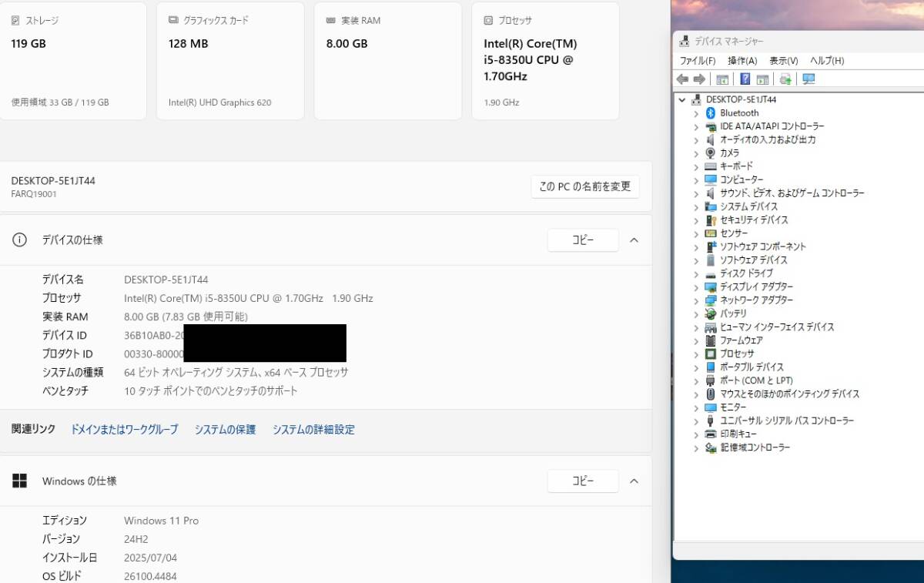Viewport: 924px width, 583px height.
Task: Click the FARQ19001 model text
Action: point(34,194)
